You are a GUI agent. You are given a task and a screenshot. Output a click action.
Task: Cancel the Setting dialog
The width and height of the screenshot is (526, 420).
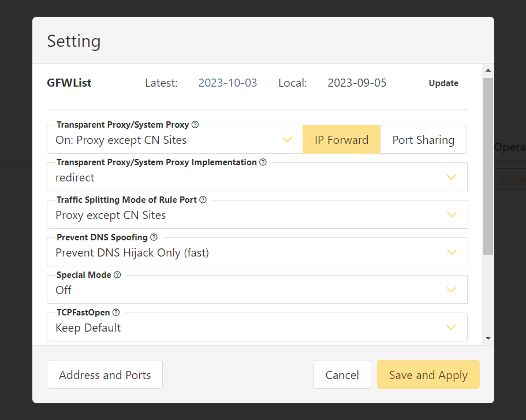pos(342,375)
